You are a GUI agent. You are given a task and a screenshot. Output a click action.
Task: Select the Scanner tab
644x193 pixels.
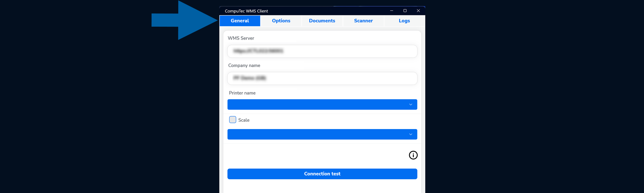(363, 21)
